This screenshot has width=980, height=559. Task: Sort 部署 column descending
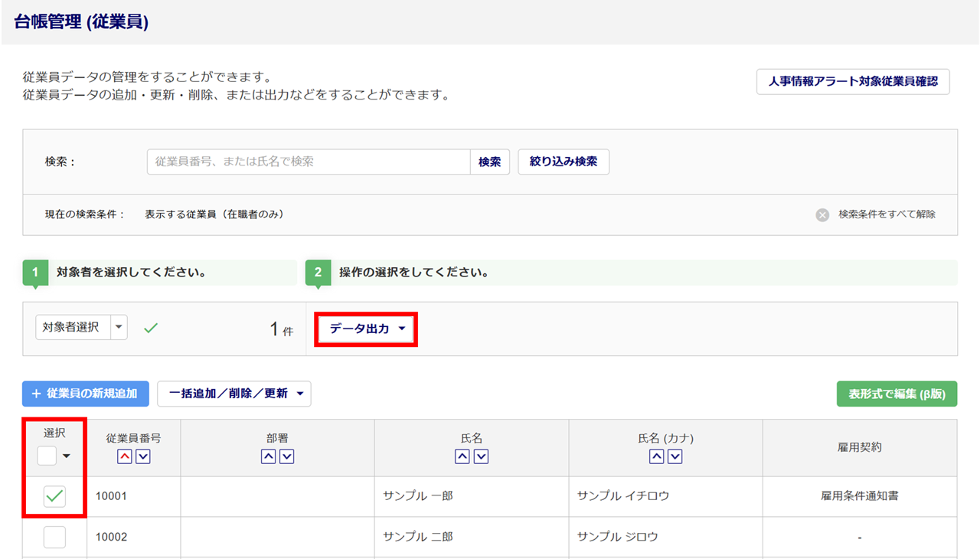[287, 456]
